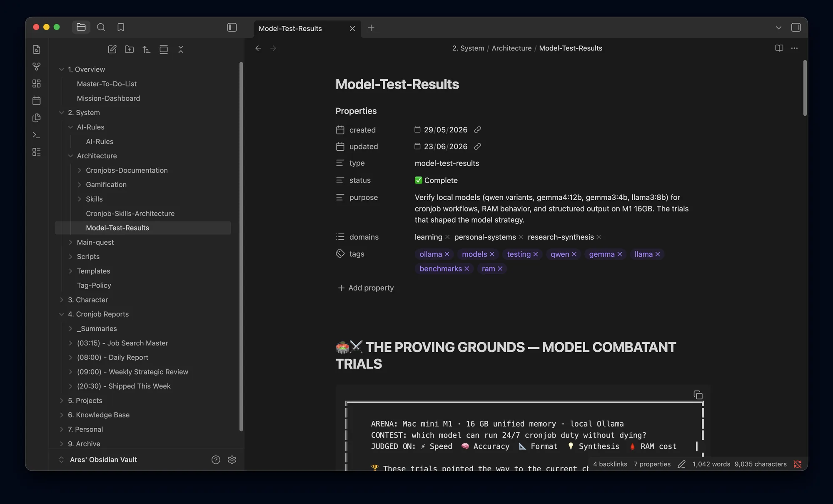
Task: Open the Cronjob-Skills-Architecture note
Action: tap(130, 214)
